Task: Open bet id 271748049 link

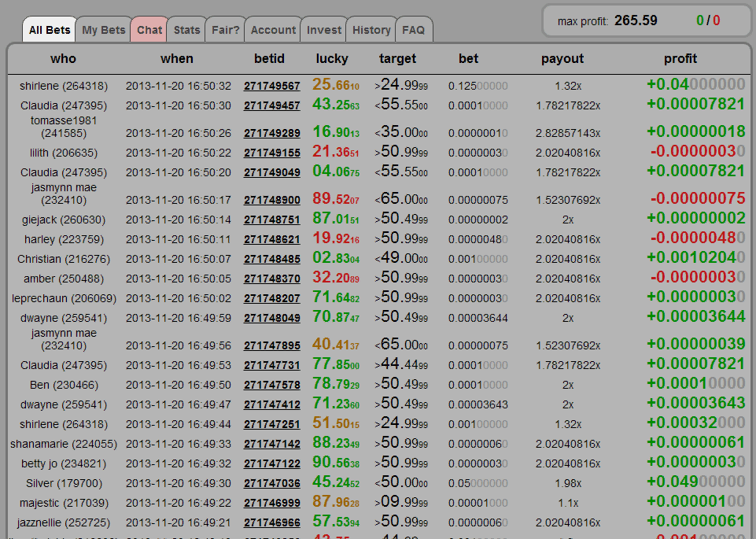Action: click(272, 318)
